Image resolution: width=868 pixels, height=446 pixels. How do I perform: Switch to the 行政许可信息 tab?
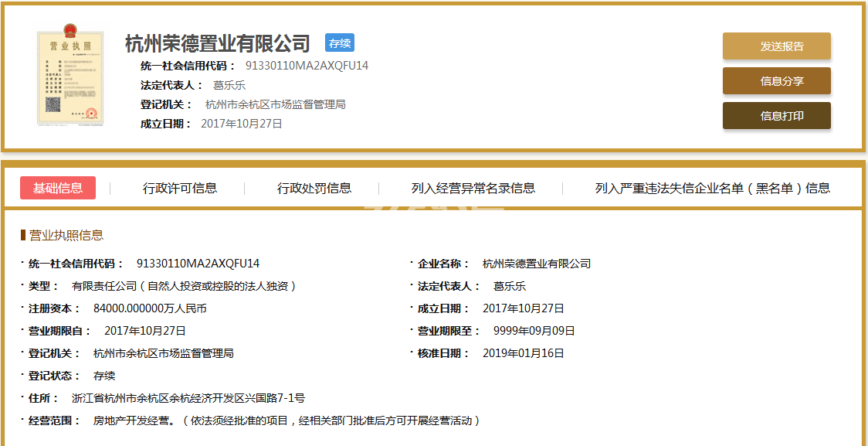click(x=180, y=188)
